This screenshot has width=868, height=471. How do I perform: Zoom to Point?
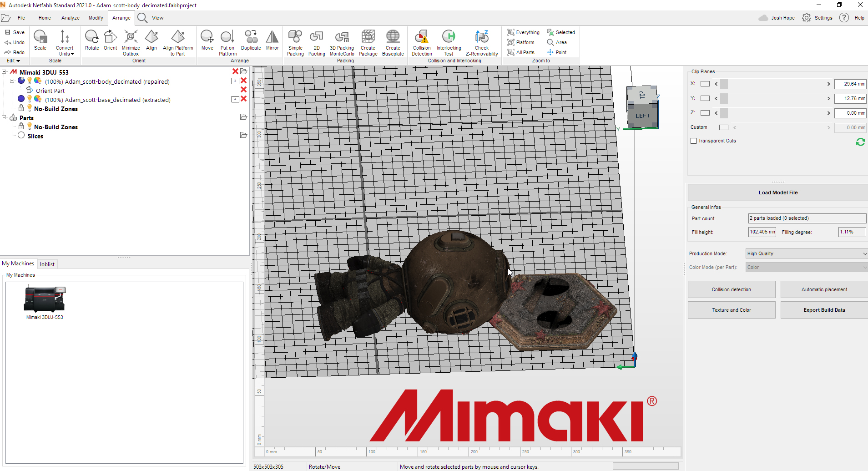tap(557, 52)
